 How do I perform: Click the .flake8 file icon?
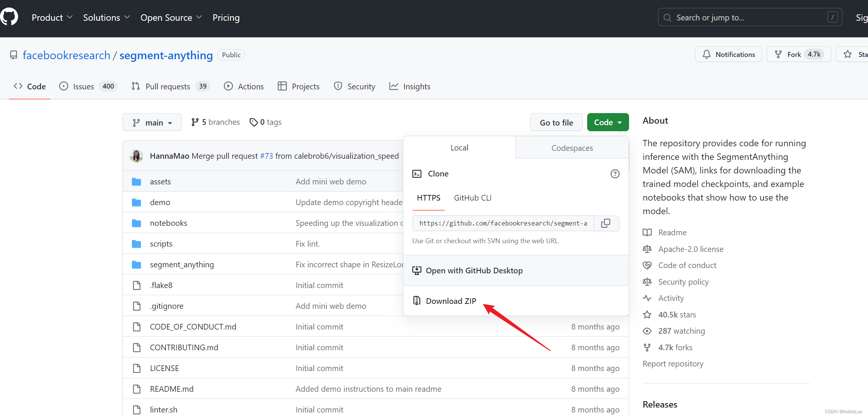137,285
